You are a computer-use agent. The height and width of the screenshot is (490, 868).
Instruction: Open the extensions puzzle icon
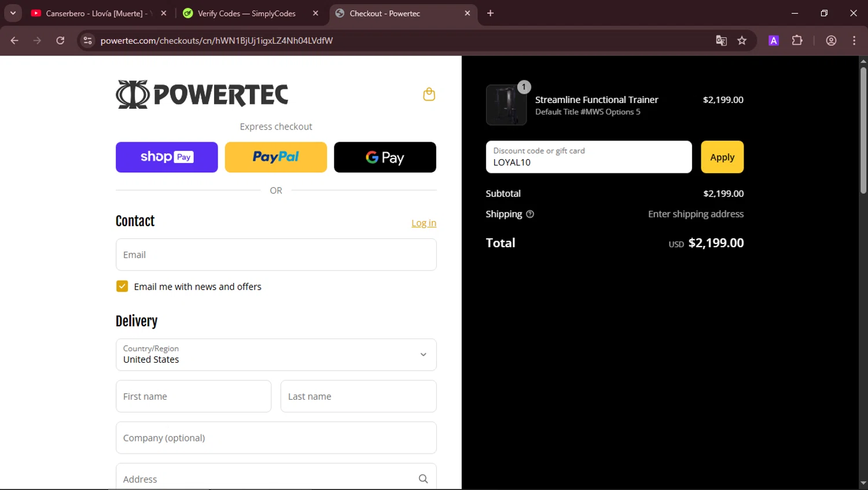click(797, 40)
